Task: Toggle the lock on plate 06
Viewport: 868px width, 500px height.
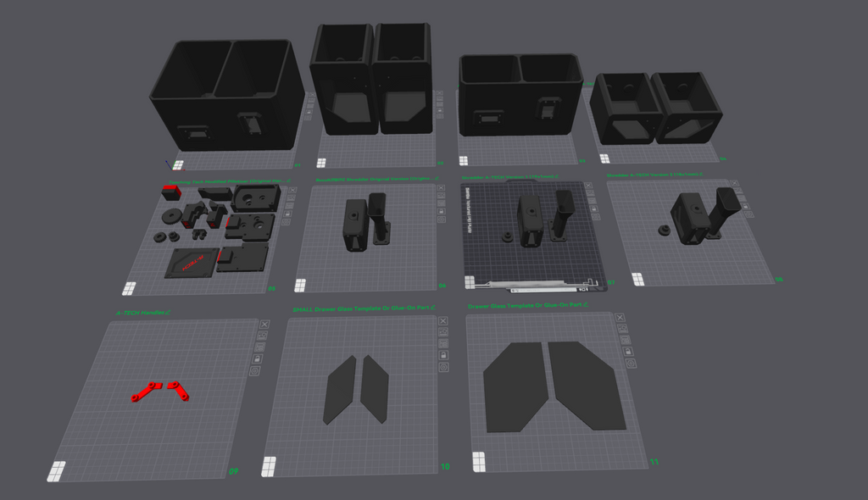Action: (441, 212)
